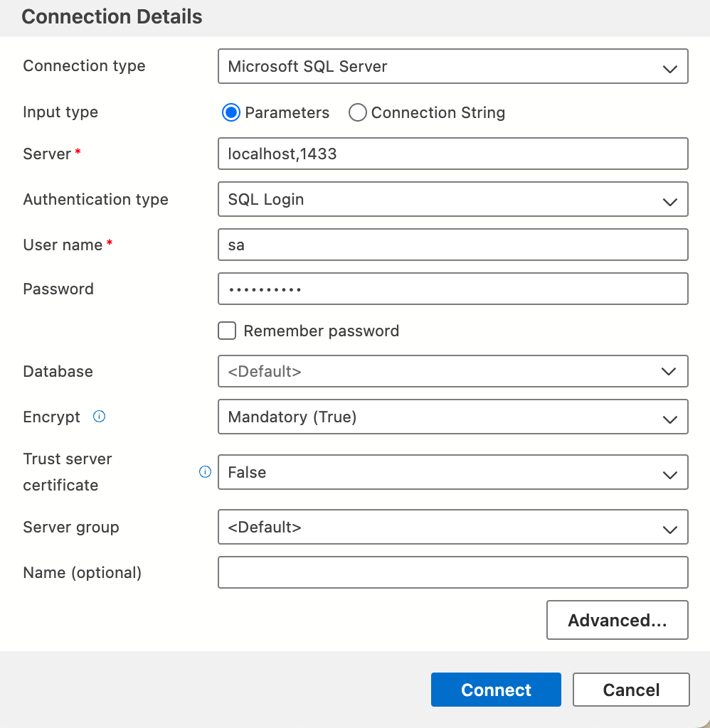Click the Server label text
This screenshot has width=710, height=728.
[47, 154]
